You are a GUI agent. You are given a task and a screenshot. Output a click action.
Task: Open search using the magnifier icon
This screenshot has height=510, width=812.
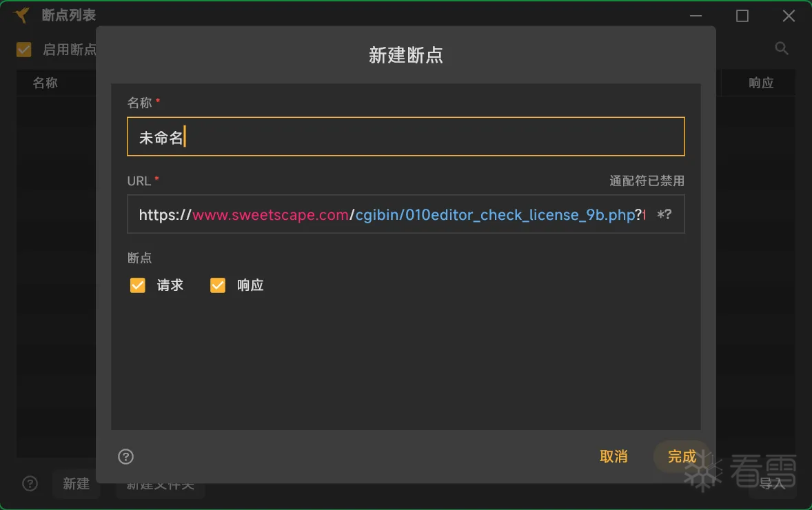[781, 48]
